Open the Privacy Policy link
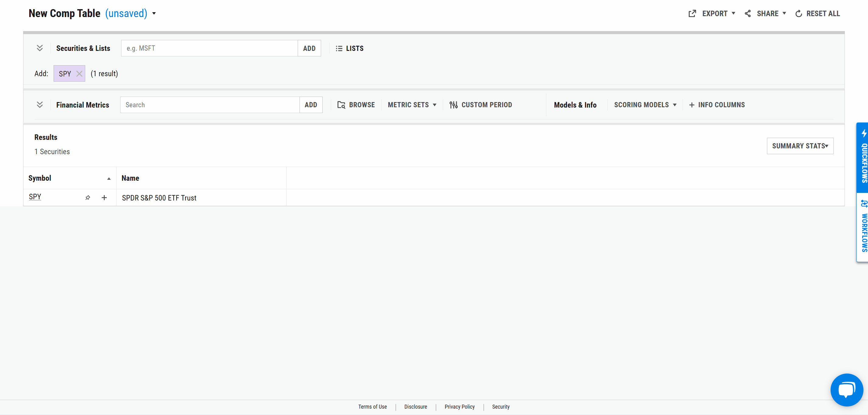The width and height of the screenshot is (868, 415). [459, 406]
